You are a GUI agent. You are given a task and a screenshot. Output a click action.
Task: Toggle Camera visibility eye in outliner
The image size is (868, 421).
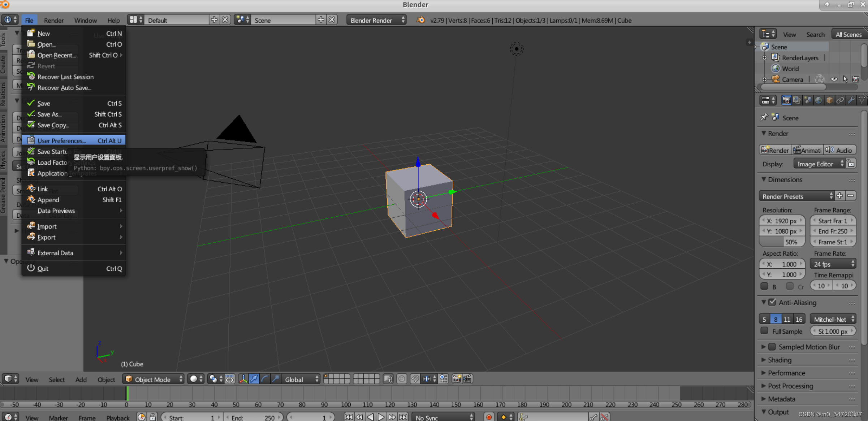tap(834, 79)
